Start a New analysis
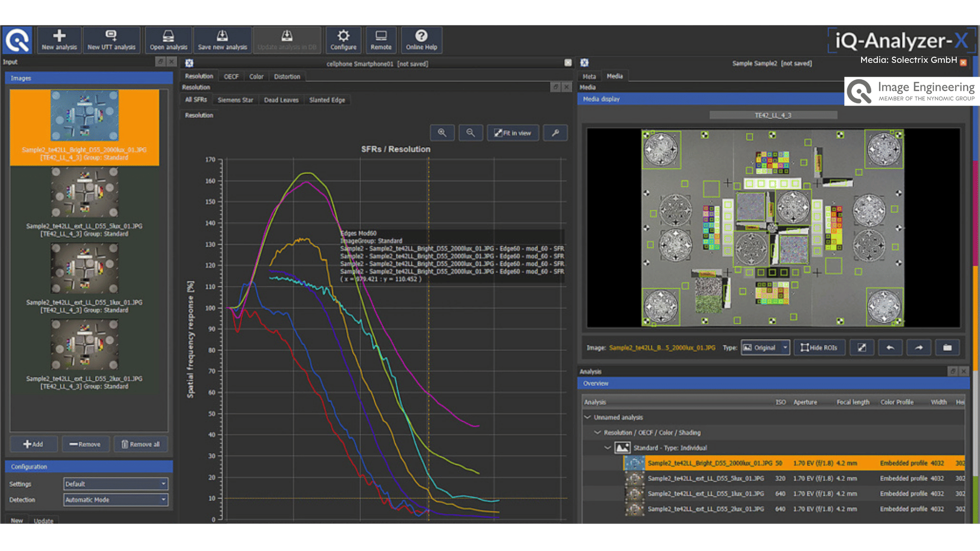This screenshot has height=551, width=980. point(59,40)
